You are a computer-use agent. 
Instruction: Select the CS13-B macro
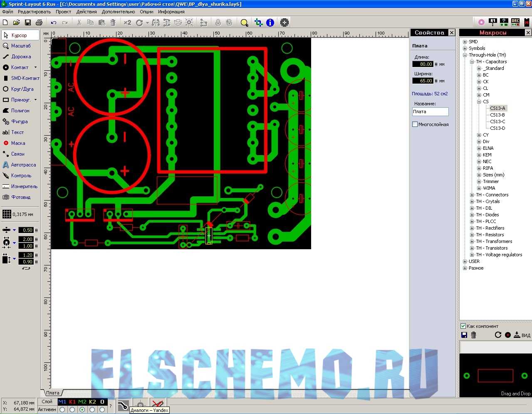tap(497, 114)
